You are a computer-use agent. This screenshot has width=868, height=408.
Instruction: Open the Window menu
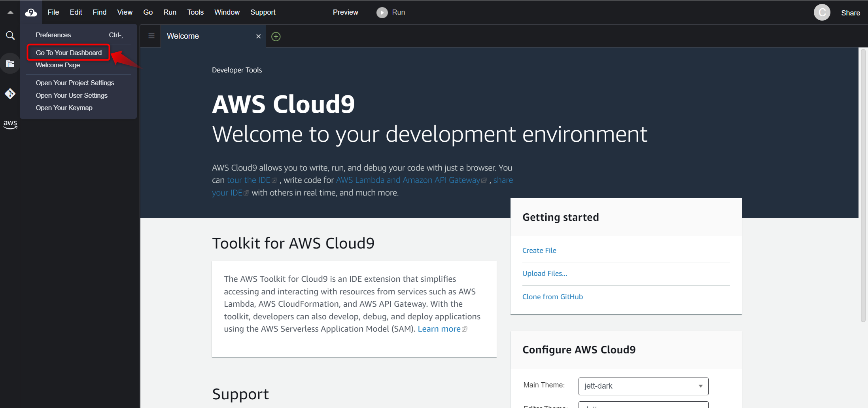click(227, 12)
